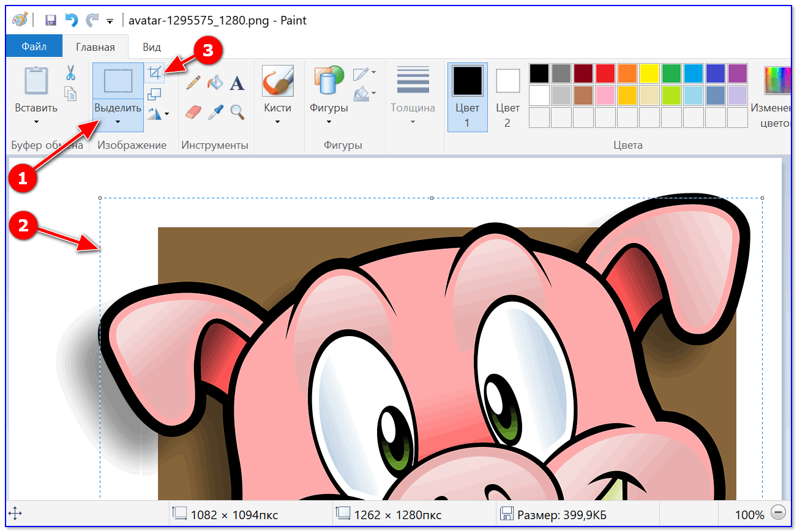Select the Pencil tool
Screen dimensions: 797x532
coord(193,82)
